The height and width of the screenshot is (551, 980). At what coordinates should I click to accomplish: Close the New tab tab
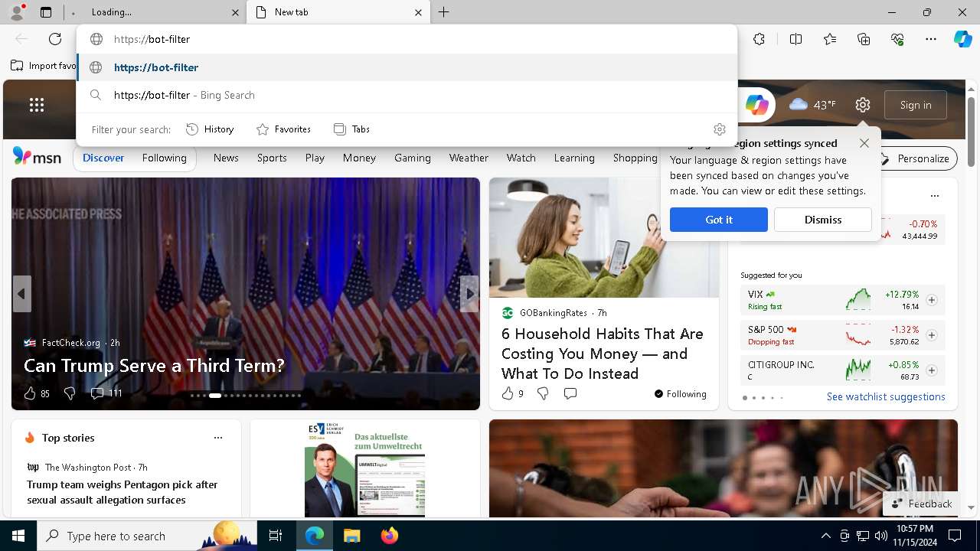(x=418, y=12)
